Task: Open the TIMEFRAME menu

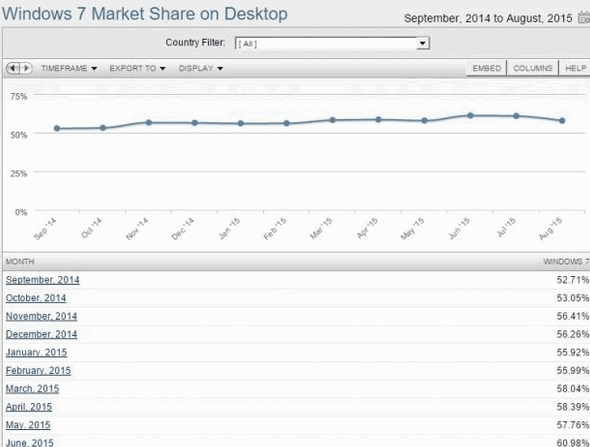Action: 69,68
